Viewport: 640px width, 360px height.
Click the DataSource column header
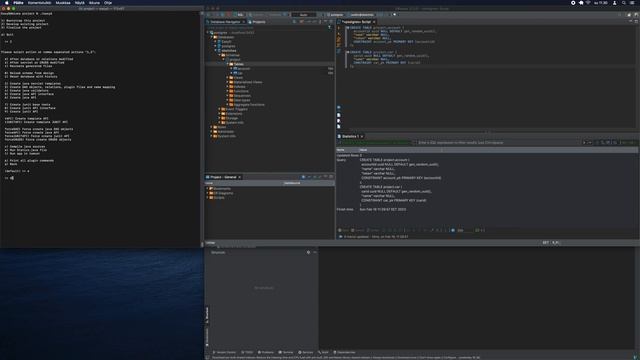(x=292, y=183)
